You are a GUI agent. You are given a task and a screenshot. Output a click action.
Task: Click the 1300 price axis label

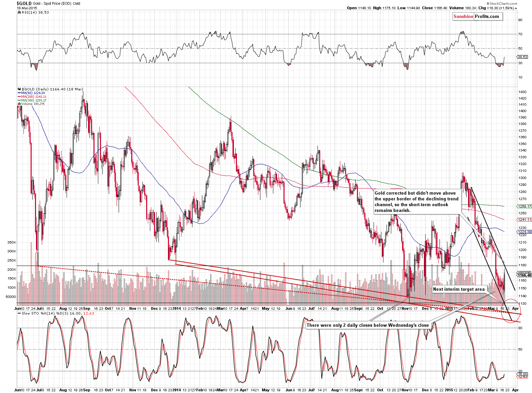click(522, 178)
